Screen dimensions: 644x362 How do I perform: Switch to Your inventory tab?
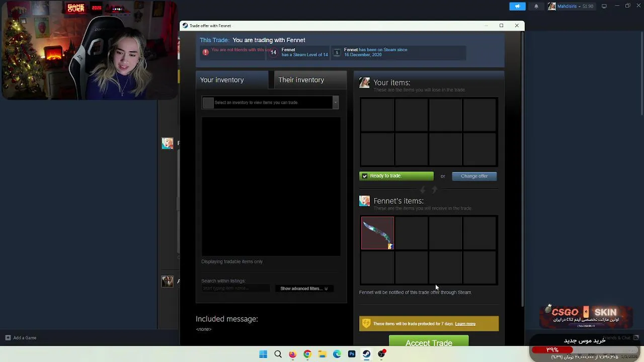point(232,80)
